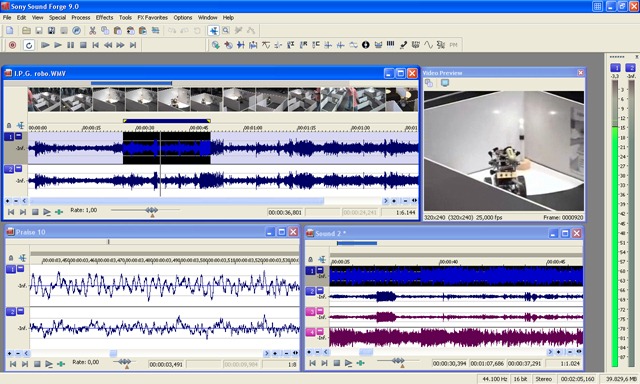Select channel 1 in Praise 10 window
Image resolution: width=640 pixels, height=384 pixels.
tap(11, 269)
